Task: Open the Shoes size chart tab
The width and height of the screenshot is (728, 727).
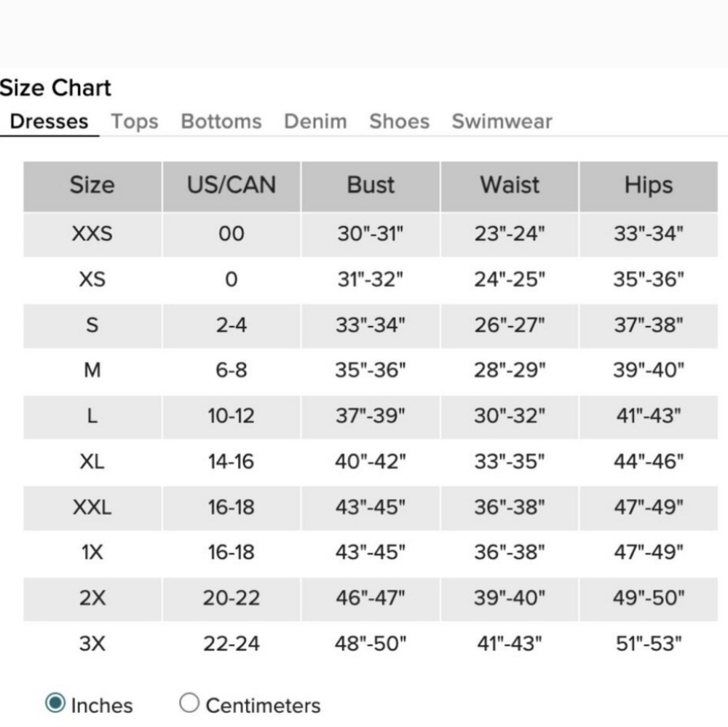Action: [399, 121]
